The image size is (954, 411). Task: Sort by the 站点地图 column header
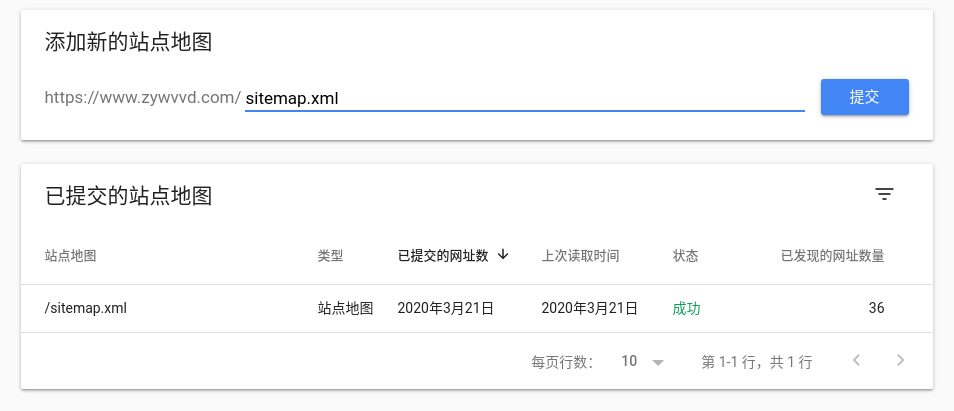coord(70,256)
